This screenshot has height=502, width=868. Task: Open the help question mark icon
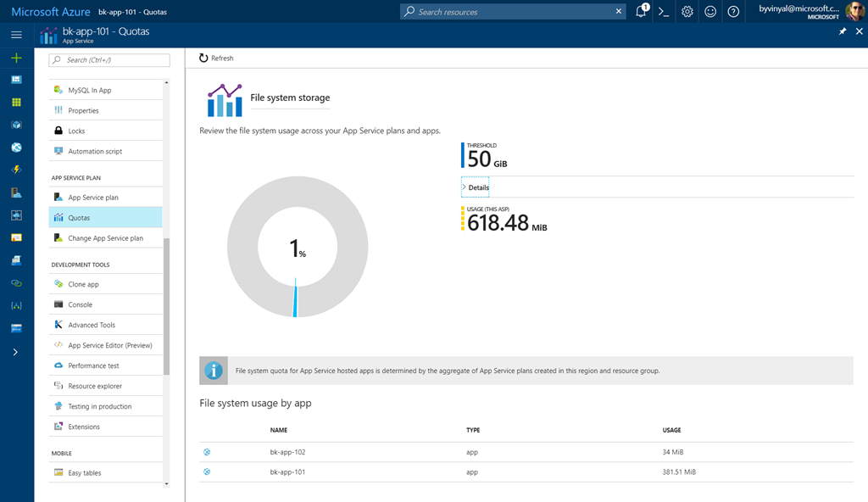point(733,12)
